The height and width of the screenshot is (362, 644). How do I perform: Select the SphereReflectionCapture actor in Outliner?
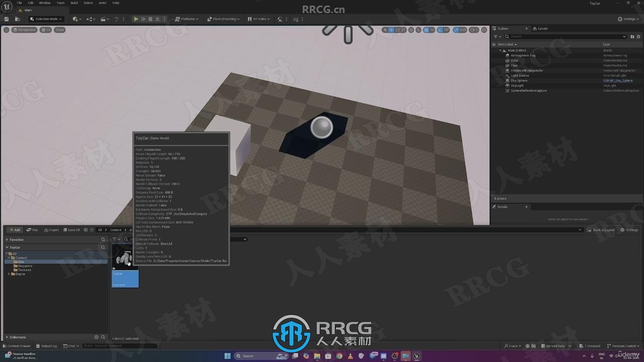(x=528, y=90)
